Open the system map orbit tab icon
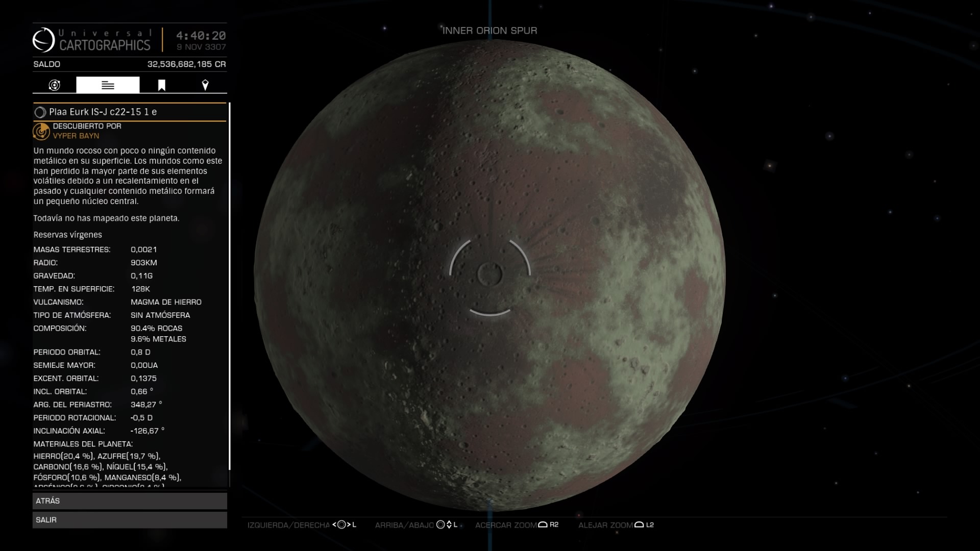 tap(55, 85)
